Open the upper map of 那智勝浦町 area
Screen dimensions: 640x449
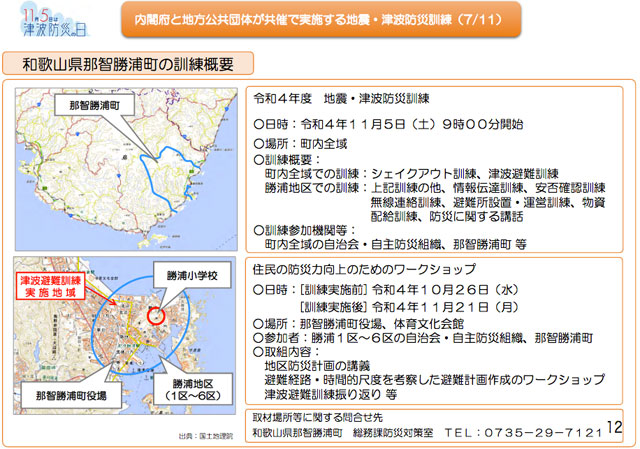[x=126, y=169]
